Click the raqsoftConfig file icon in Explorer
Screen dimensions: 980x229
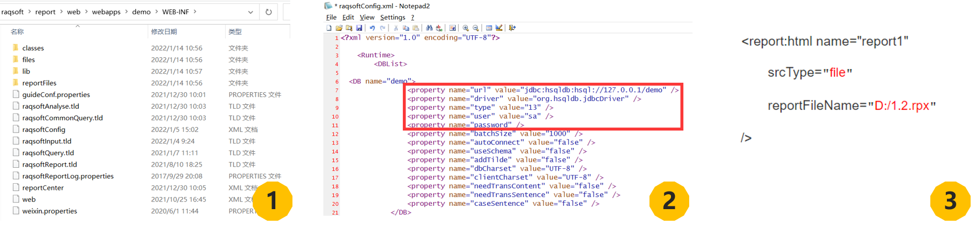tap(16, 129)
